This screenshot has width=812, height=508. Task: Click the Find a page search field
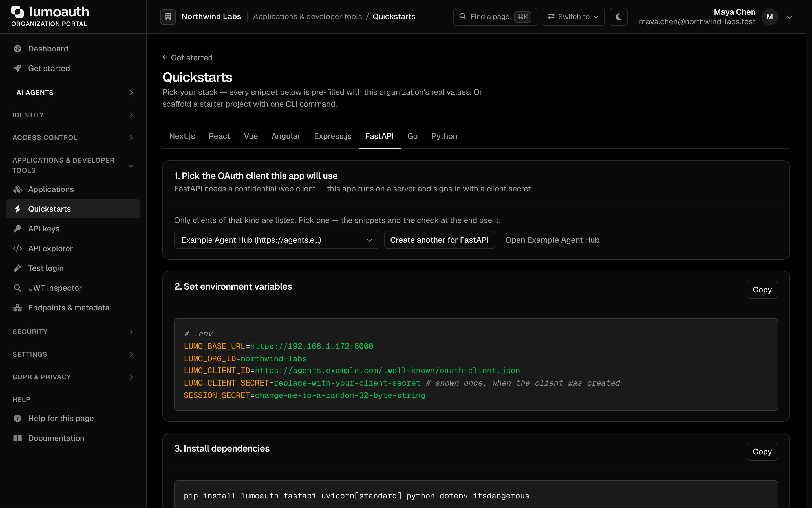tap(495, 17)
